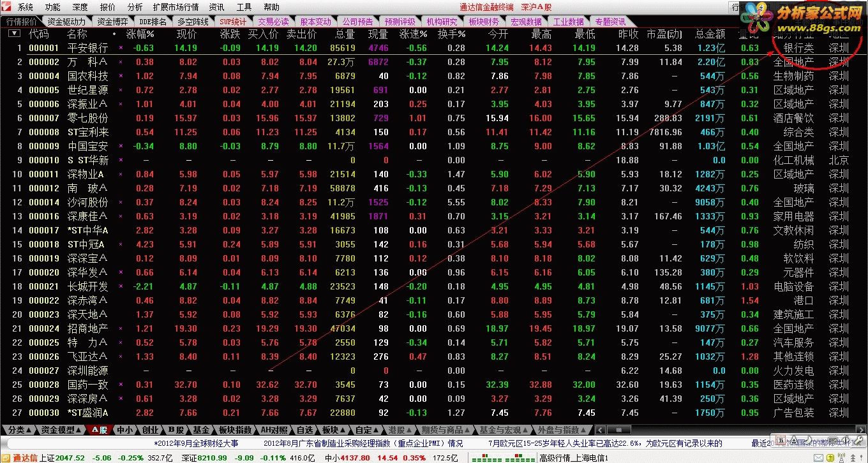Viewport: 868px width, 463px height.
Task: Expand the 自定 bottom tab
Action: click(x=367, y=430)
